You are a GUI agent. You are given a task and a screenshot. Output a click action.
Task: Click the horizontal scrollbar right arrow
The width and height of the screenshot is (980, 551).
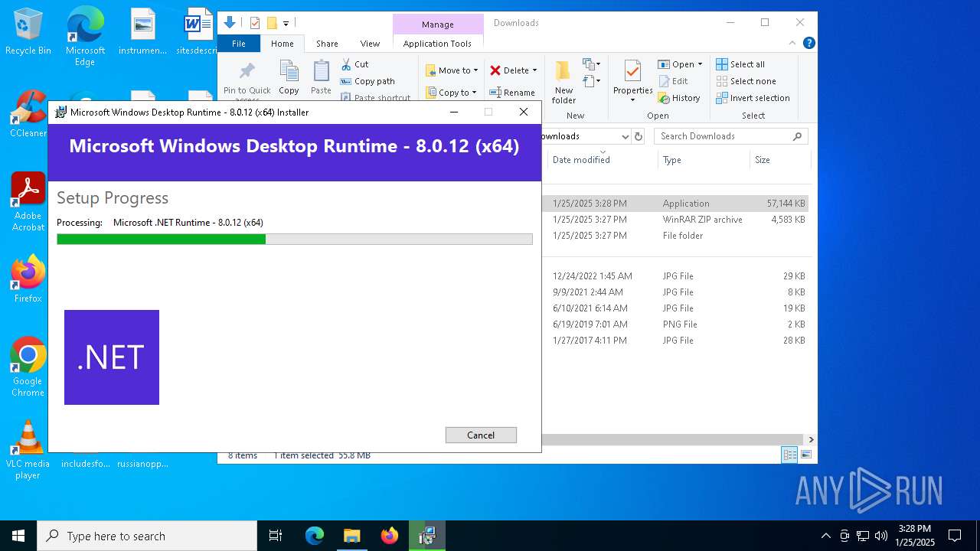[811, 439]
